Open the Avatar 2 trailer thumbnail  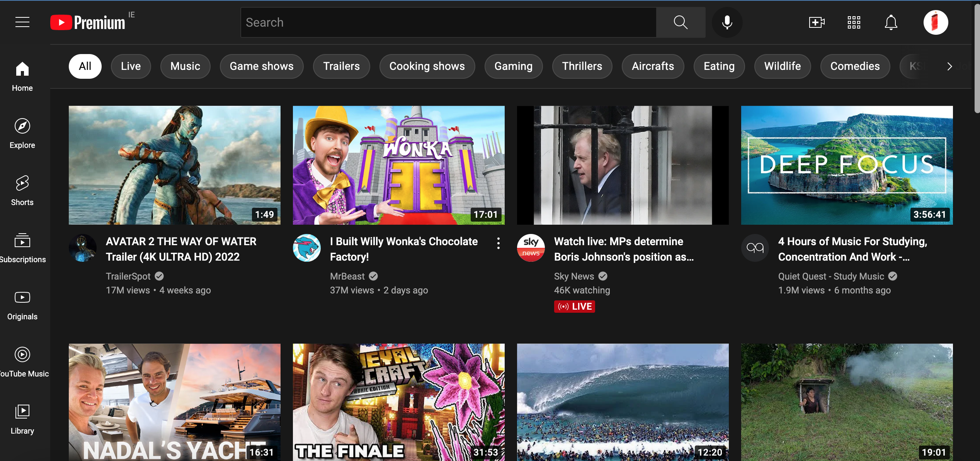coord(175,165)
